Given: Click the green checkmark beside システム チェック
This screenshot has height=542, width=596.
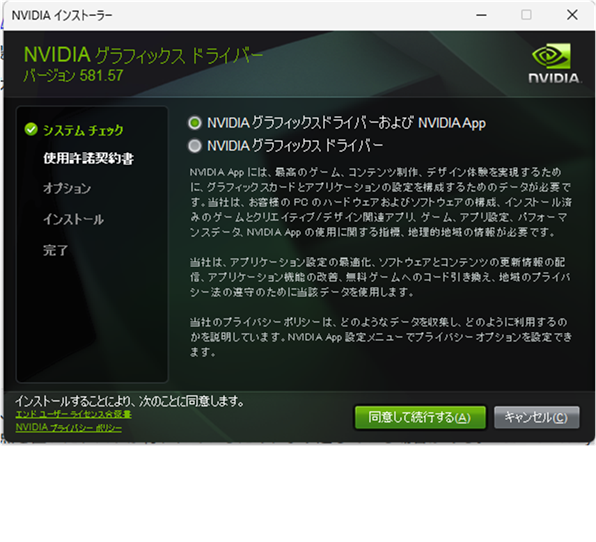Looking at the screenshot, I should click(x=31, y=130).
